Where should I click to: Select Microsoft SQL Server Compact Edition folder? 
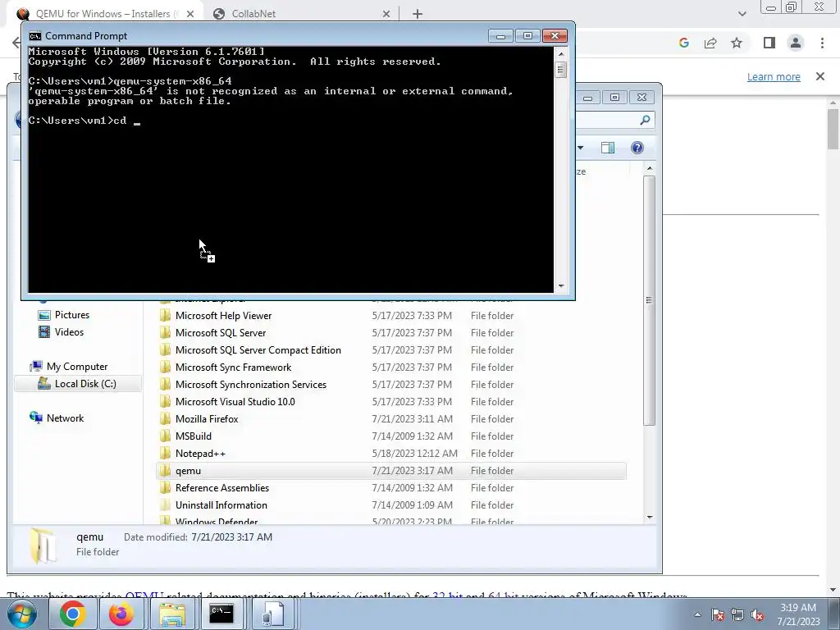[258, 349]
